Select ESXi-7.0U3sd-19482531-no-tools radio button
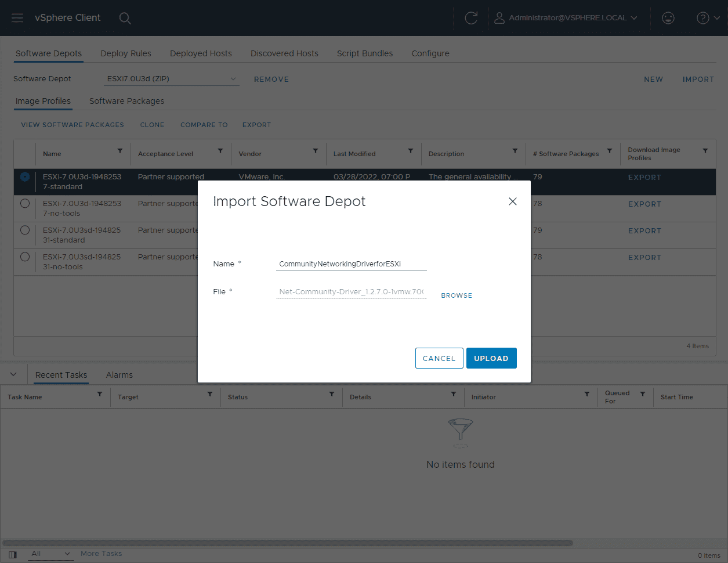 click(25, 257)
